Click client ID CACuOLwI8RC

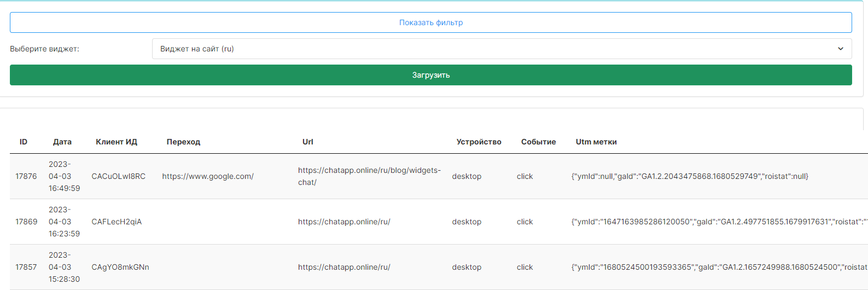pyautogui.click(x=119, y=176)
